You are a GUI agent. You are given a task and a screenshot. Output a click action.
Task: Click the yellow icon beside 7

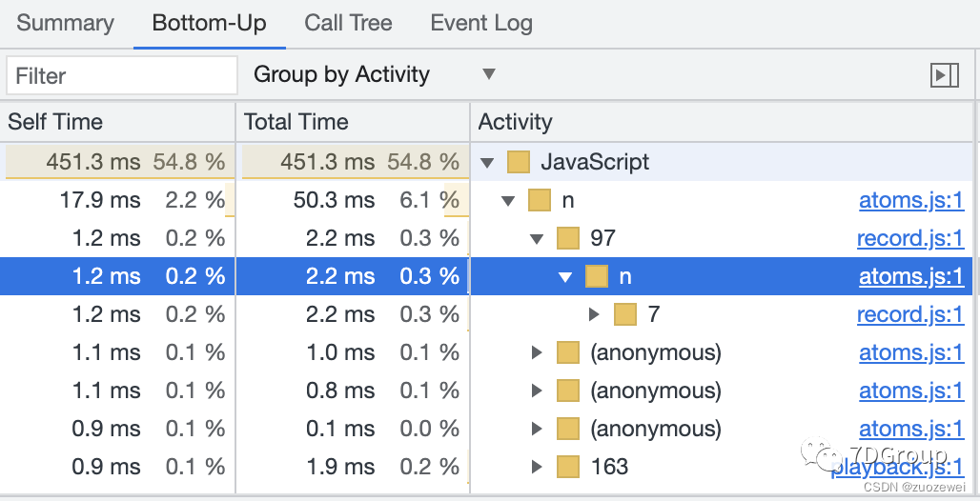click(x=625, y=314)
